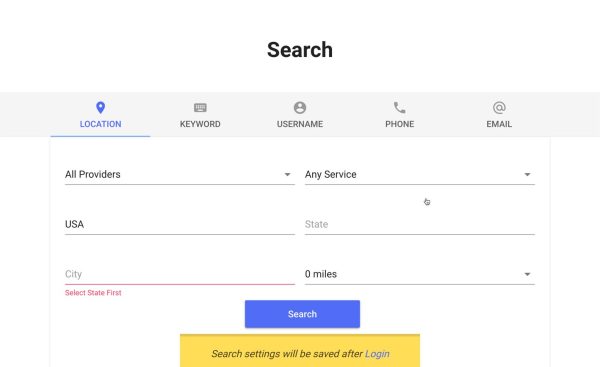Switch to the KEYWORD tab label

coord(200,124)
